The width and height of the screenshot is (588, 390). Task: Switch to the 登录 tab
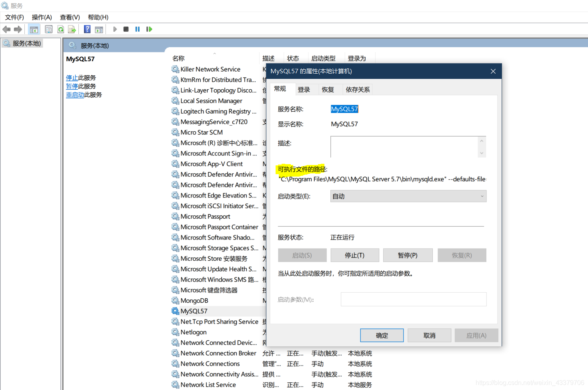(304, 90)
